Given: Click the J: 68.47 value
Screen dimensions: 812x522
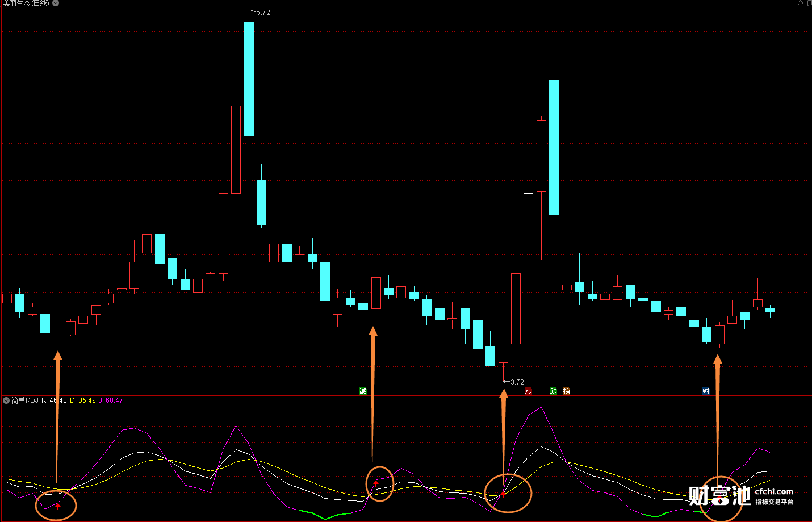Looking at the screenshot, I should point(111,400).
